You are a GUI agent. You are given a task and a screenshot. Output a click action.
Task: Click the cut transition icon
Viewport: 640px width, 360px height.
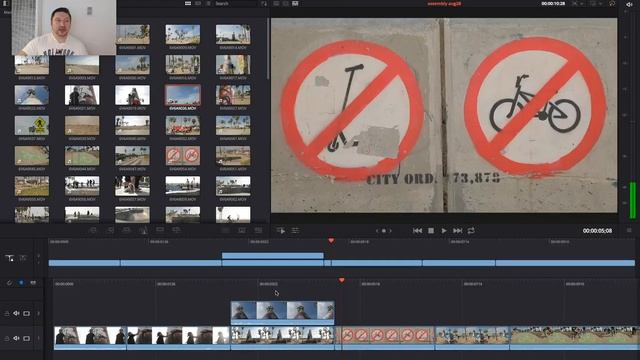pos(225,230)
